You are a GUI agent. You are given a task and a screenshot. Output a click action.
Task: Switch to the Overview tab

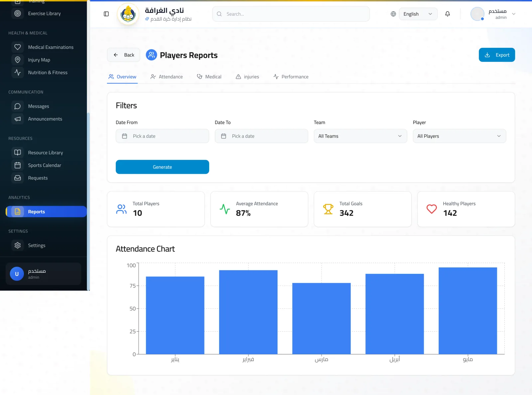pos(122,77)
